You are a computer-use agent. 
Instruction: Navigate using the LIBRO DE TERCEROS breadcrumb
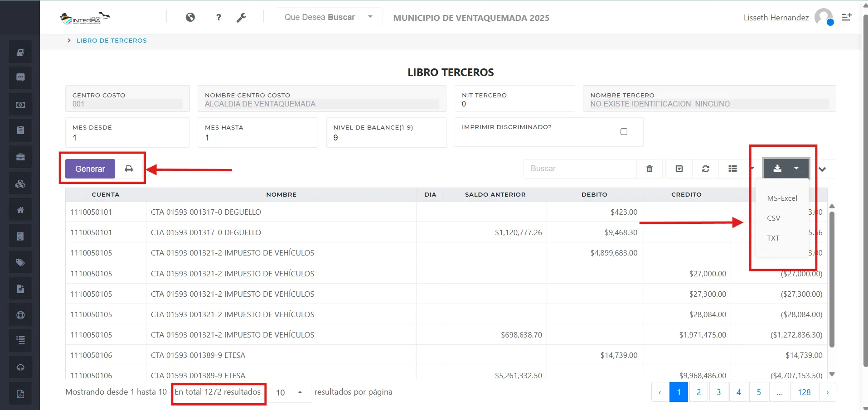pos(112,40)
